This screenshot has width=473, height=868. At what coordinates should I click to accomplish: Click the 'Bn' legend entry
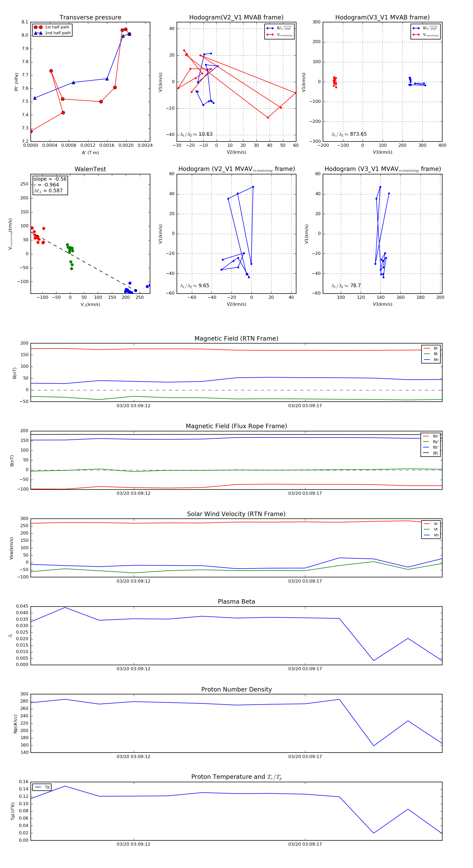click(x=431, y=360)
